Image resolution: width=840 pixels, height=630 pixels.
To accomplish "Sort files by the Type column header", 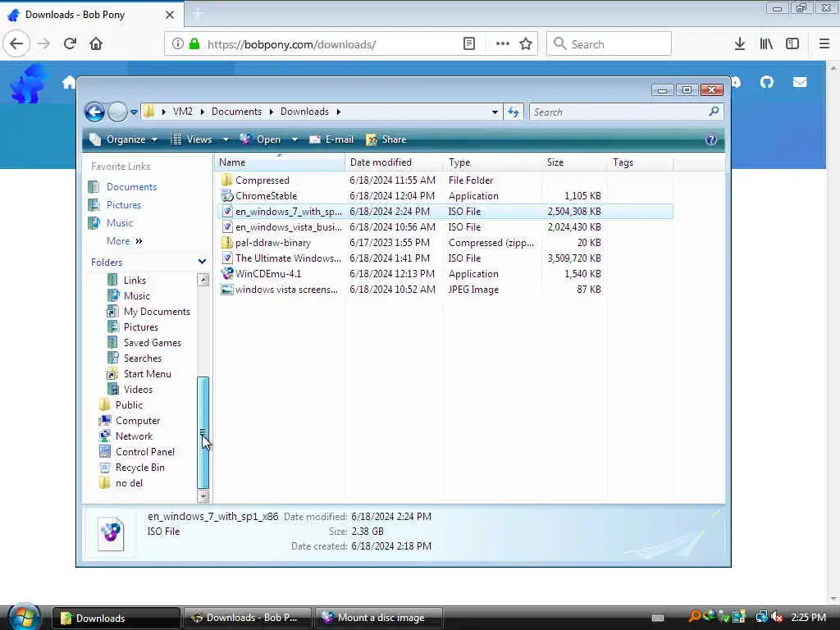I will 492,162.
